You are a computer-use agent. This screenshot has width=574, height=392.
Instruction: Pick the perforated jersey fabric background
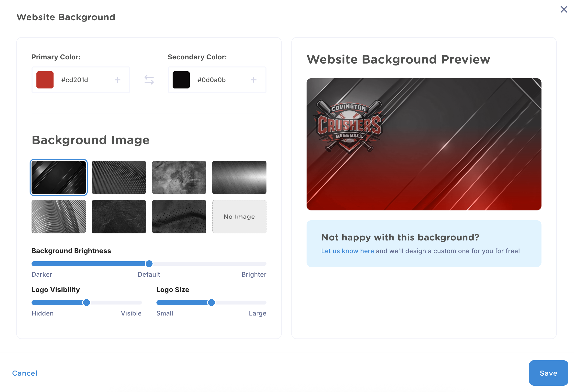[179, 217]
